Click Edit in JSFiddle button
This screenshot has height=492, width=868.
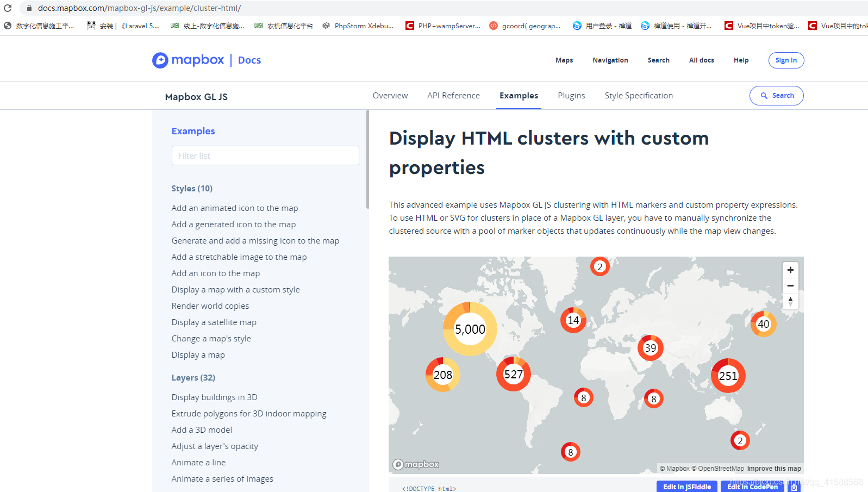(x=687, y=487)
